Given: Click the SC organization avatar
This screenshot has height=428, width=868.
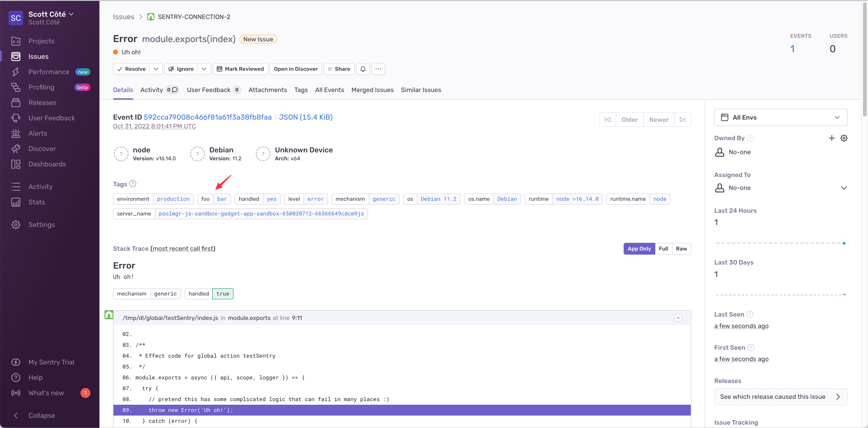Looking at the screenshot, I should (x=16, y=18).
